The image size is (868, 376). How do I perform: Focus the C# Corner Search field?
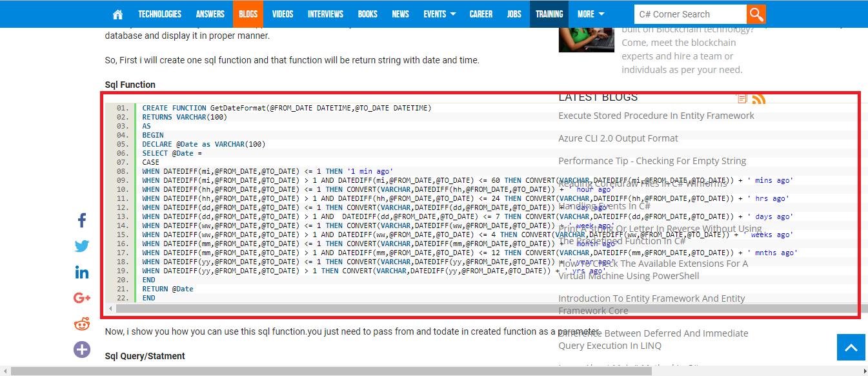(x=690, y=14)
